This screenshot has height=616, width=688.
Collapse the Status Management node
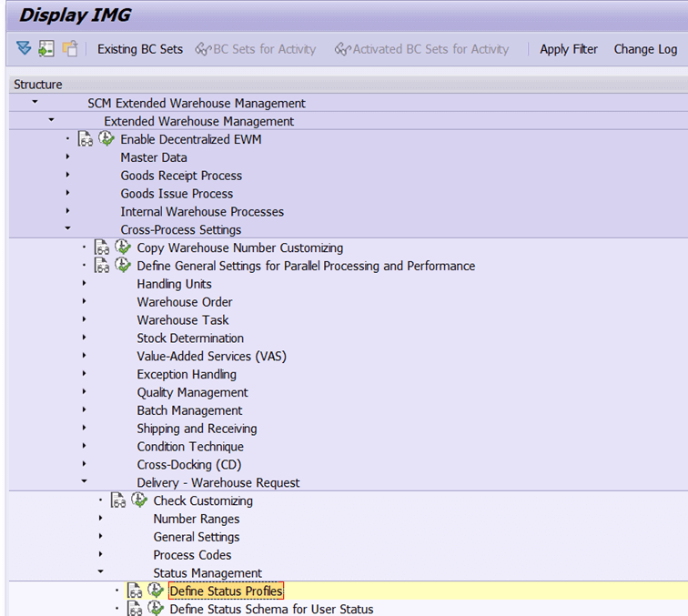pyautogui.click(x=100, y=573)
